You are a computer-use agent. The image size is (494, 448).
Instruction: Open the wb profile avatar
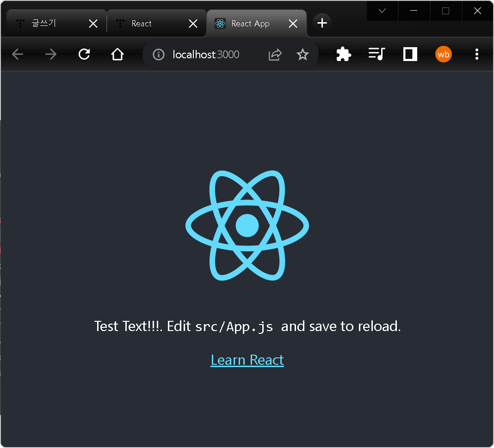[444, 55]
